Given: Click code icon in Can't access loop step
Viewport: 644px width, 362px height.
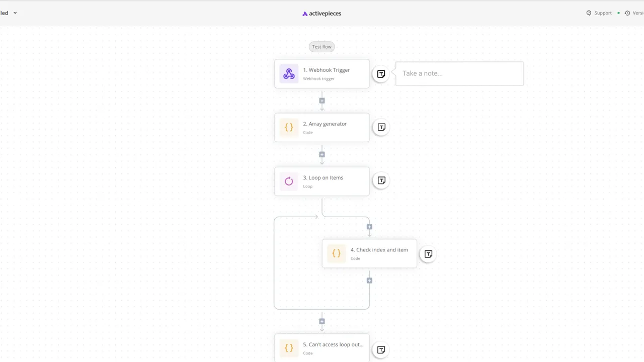Looking at the screenshot, I should coord(289,348).
